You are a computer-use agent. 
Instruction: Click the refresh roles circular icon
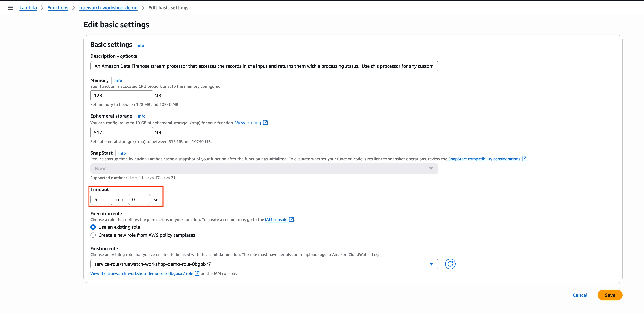pos(450,264)
